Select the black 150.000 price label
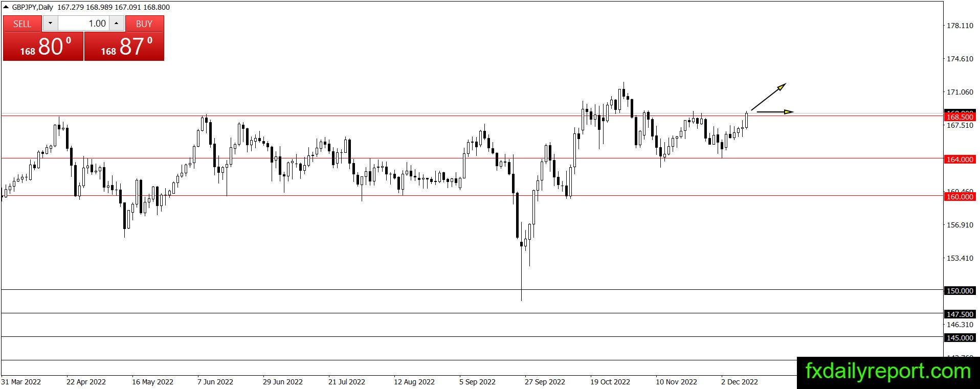 pos(960,291)
